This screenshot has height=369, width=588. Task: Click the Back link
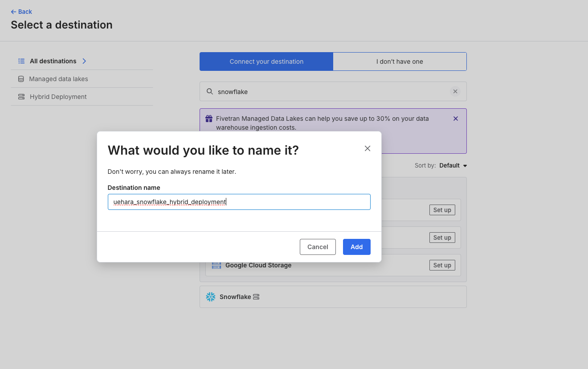[x=21, y=12]
